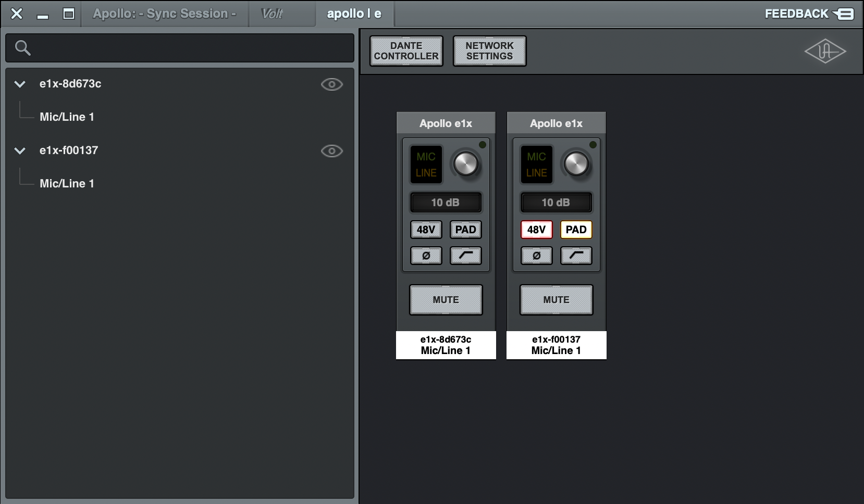Collapse the e1x-f00137 device tree
The image size is (864, 504).
point(20,151)
